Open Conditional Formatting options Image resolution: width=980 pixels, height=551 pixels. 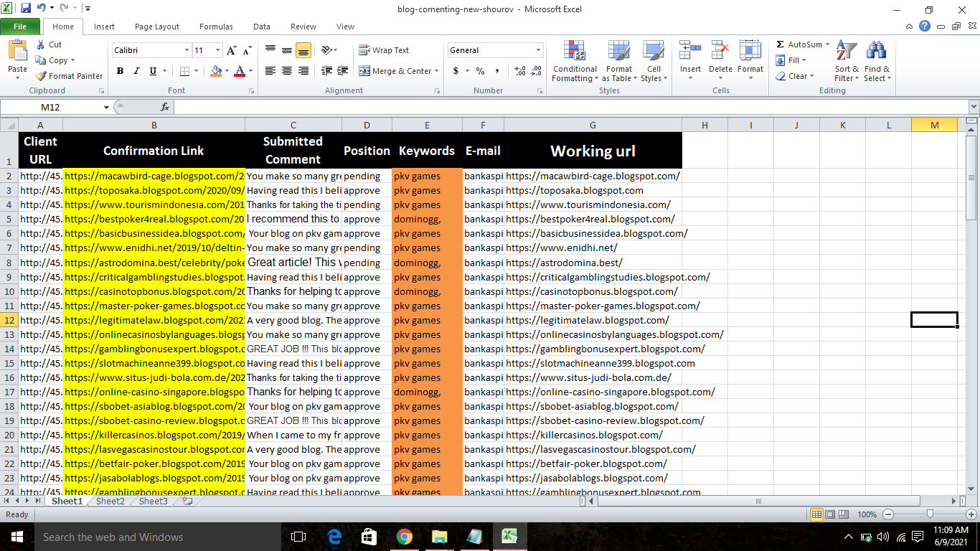point(574,62)
